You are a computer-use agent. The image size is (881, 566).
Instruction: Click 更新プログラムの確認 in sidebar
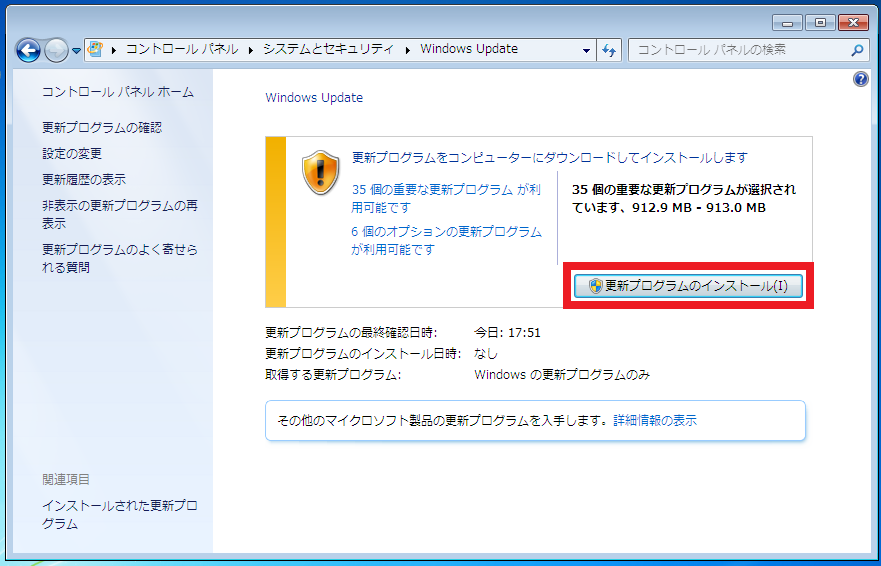[102, 128]
